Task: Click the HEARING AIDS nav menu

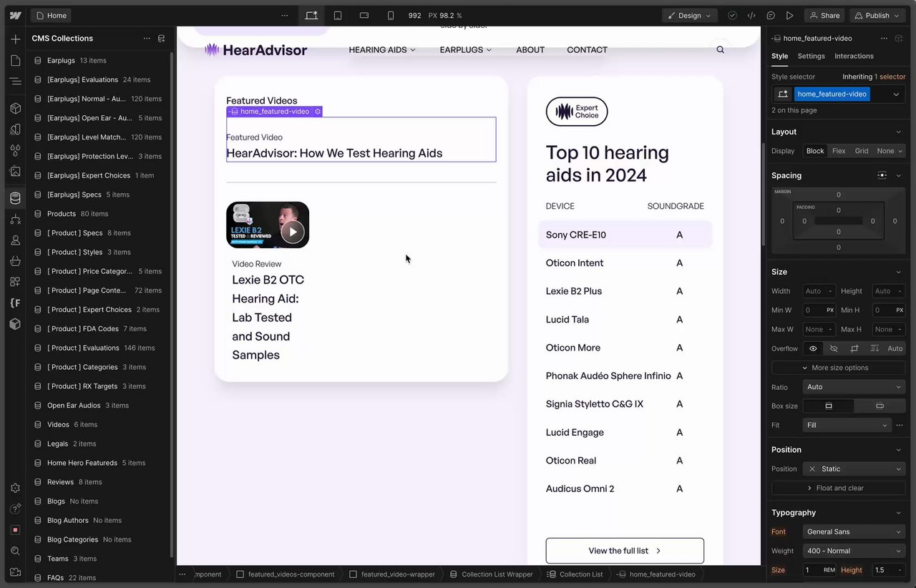Action: 382,49
